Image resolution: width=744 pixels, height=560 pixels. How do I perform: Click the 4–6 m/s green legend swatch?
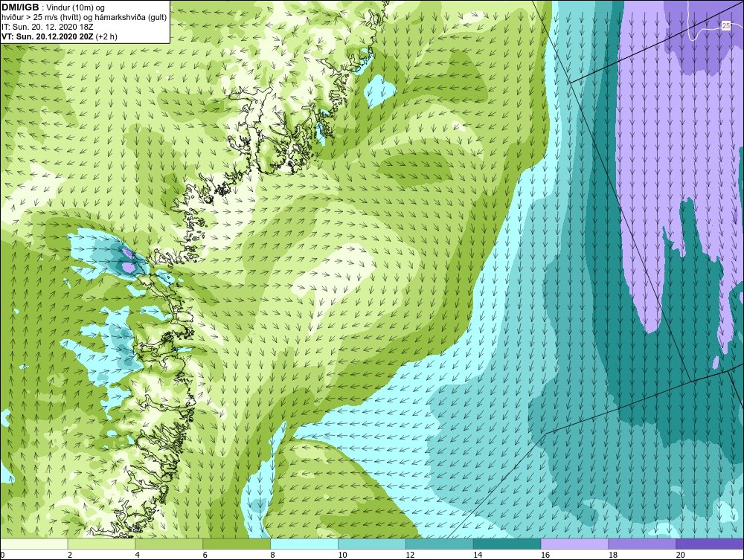169,544
